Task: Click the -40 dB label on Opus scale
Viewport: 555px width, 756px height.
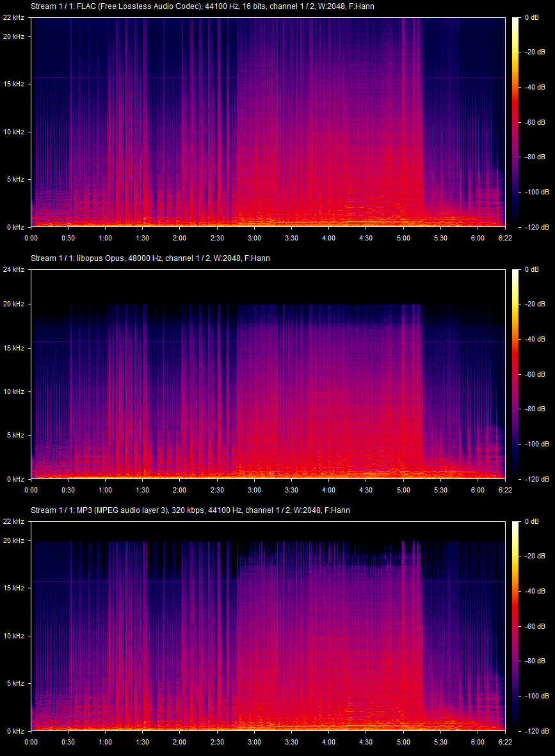Action: [535, 339]
